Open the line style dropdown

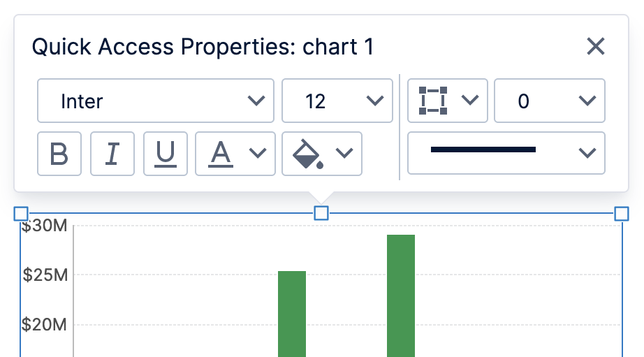click(506, 153)
